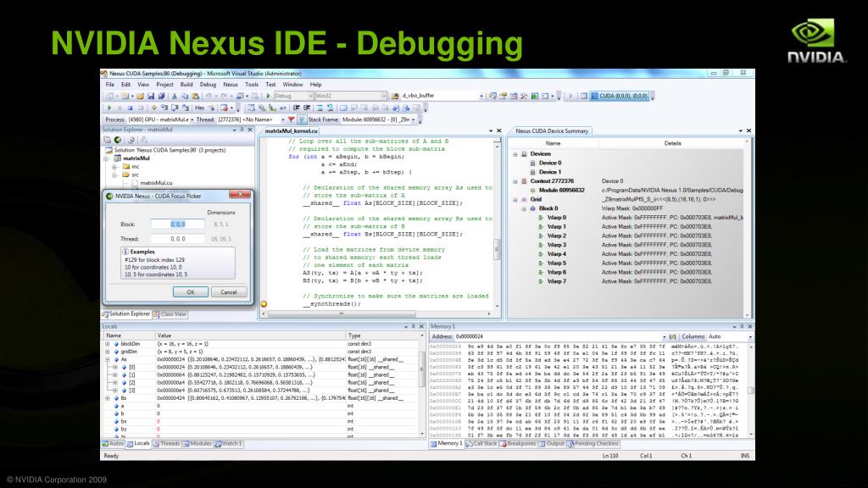868x488 pixels.
Task: Open the Window menu
Action: coord(292,85)
